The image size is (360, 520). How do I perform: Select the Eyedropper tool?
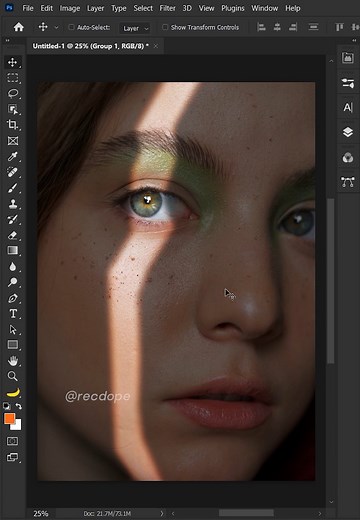coord(13,156)
